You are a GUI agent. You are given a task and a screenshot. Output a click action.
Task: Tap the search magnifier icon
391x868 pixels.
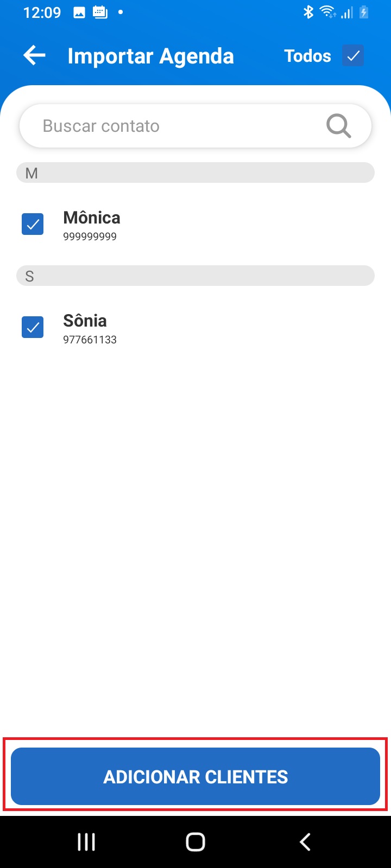coord(339,126)
